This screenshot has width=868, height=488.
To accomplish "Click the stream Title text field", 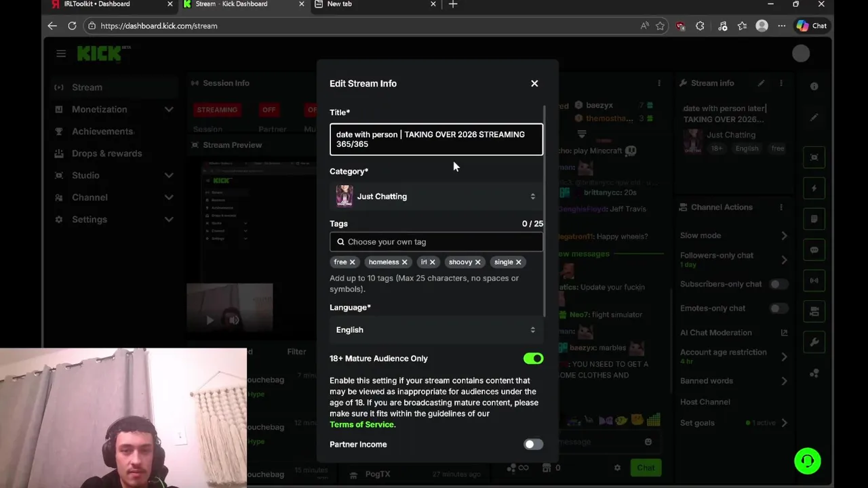I will (x=436, y=139).
